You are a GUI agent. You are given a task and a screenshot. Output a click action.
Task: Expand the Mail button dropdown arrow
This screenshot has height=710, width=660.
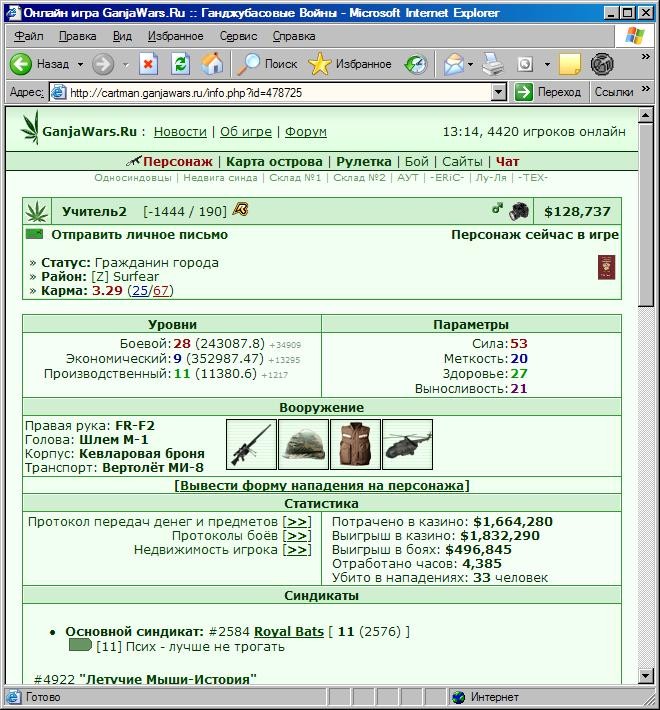click(470, 64)
